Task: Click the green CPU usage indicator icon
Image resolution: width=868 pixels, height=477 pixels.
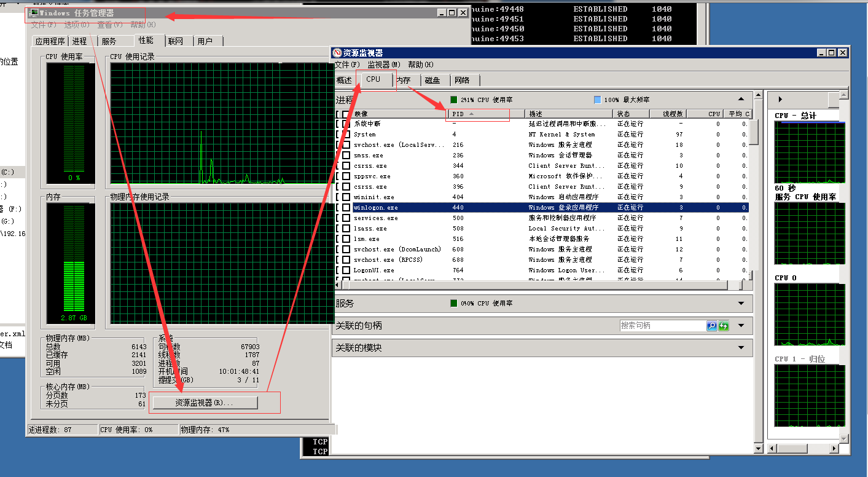Action: (x=453, y=100)
